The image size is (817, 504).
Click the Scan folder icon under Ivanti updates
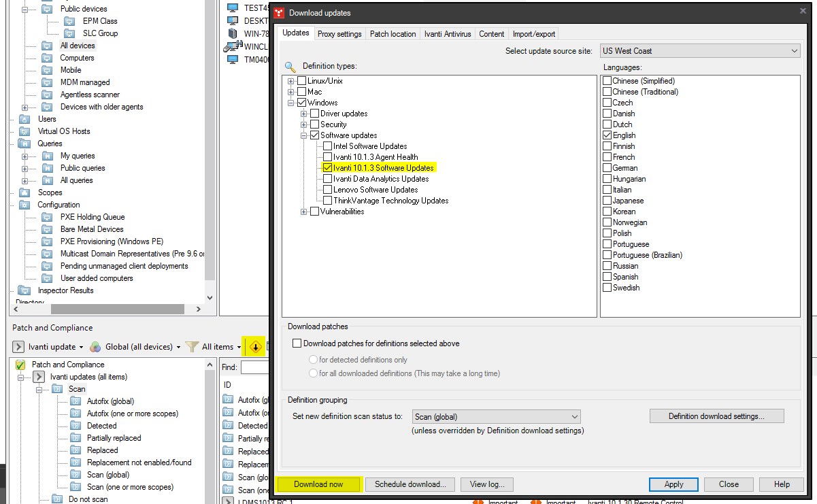[58, 389]
